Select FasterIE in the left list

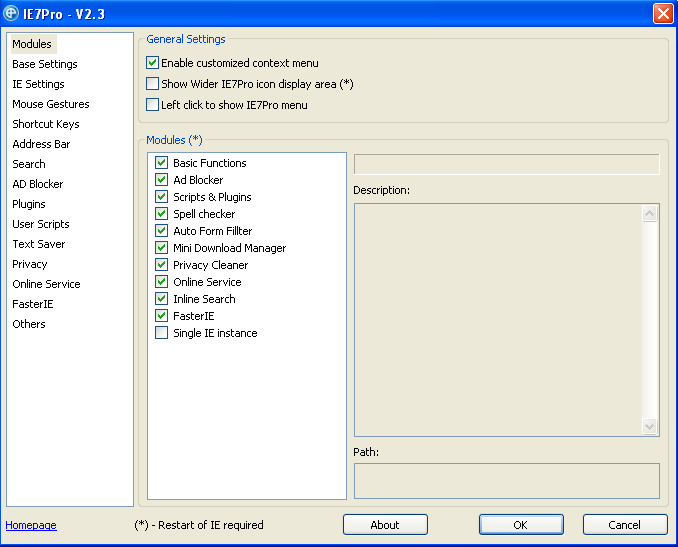pyautogui.click(x=33, y=304)
